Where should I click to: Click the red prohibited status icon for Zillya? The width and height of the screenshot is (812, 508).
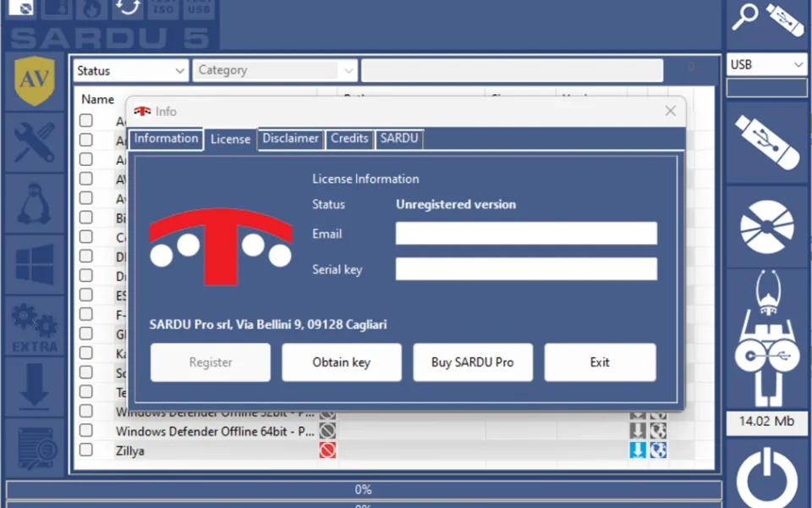click(x=327, y=450)
